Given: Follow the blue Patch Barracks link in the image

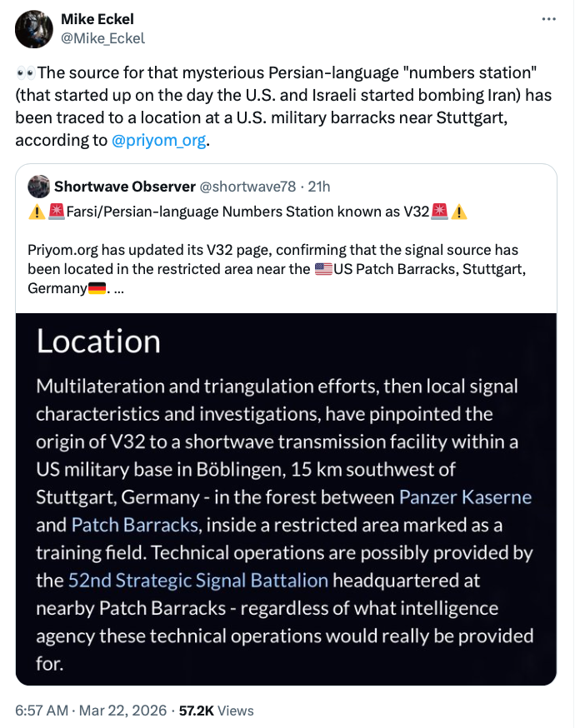Looking at the screenshot, I should pos(135,525).
